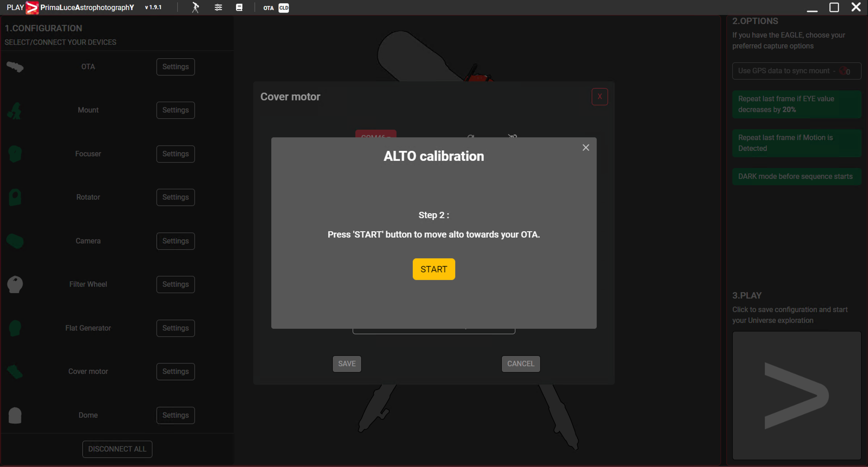Click the Dome device icon
868x467 pixels.
click(15, 415)
